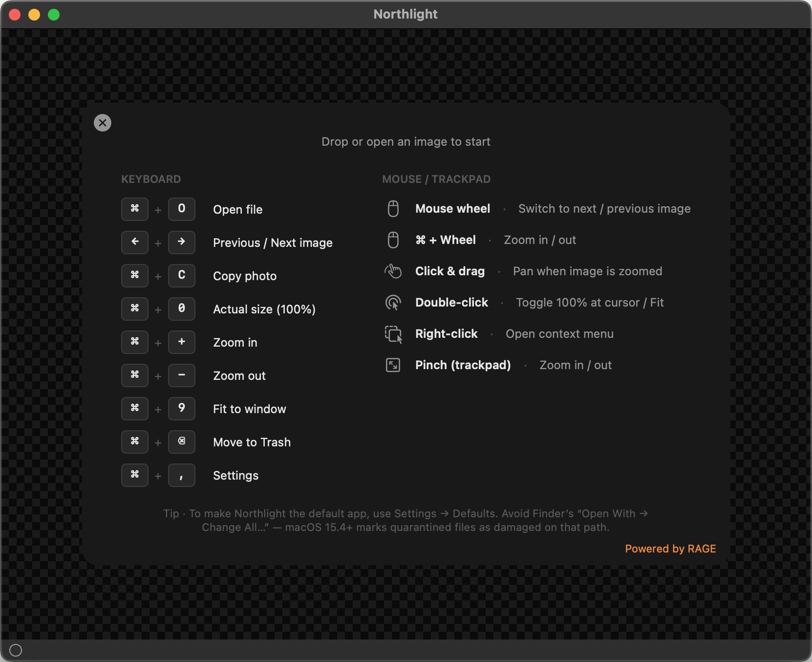Click the Toggle 100% at cursor / Fit text

tap(590, 303)
